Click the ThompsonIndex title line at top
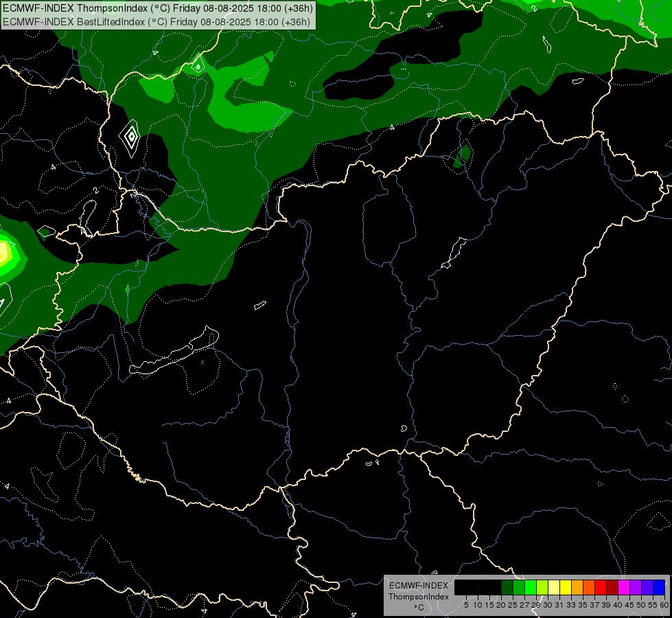The width and height of the screenshot is (672, 618). point(158,8)
